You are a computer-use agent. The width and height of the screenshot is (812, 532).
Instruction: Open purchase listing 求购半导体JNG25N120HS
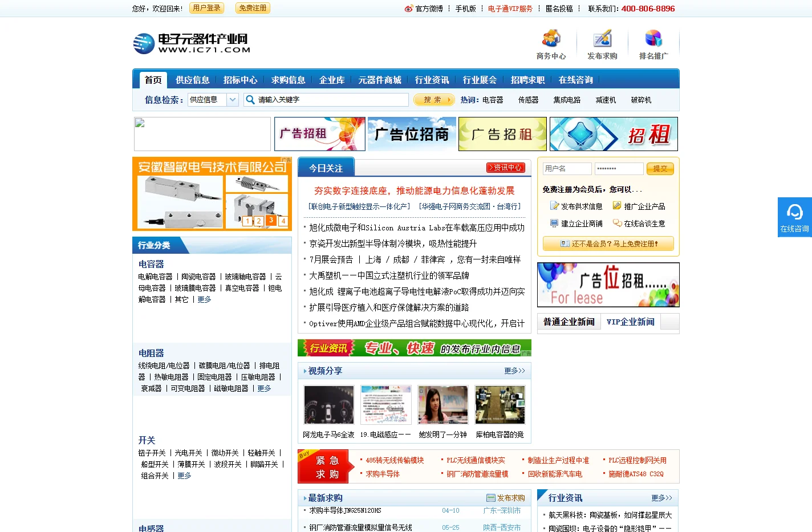[x=345, y=510]
